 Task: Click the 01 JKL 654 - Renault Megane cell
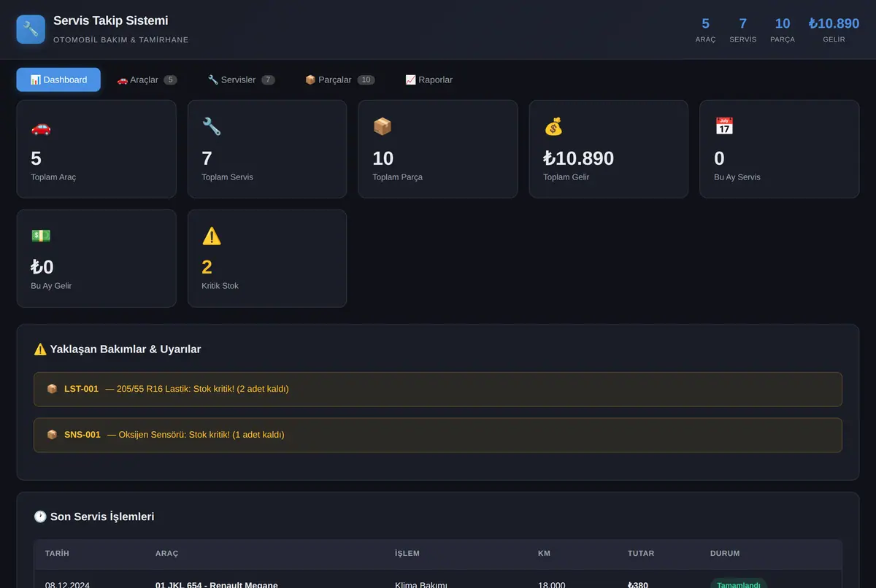click(x=217, y=584)
